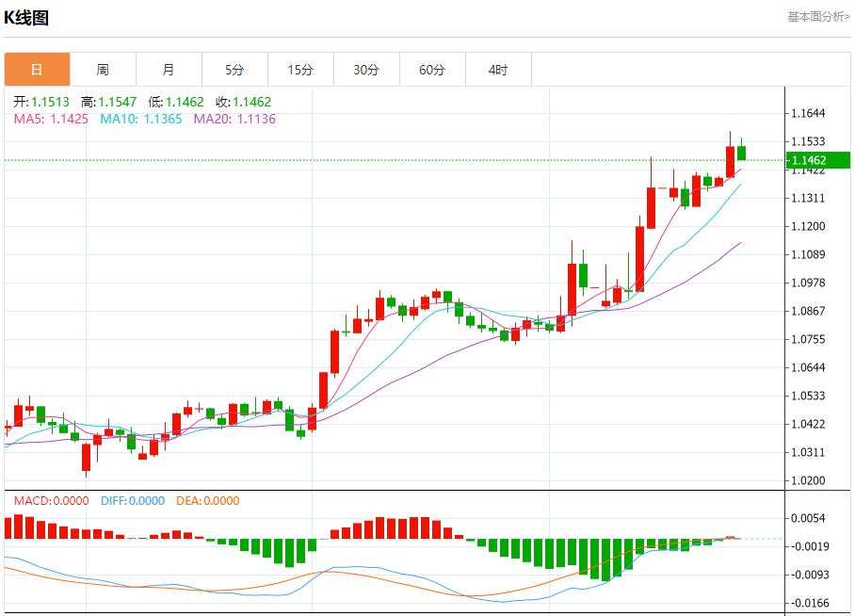
Task: Click the last green candlestick at far right
Action: click(x=741, y=153)
